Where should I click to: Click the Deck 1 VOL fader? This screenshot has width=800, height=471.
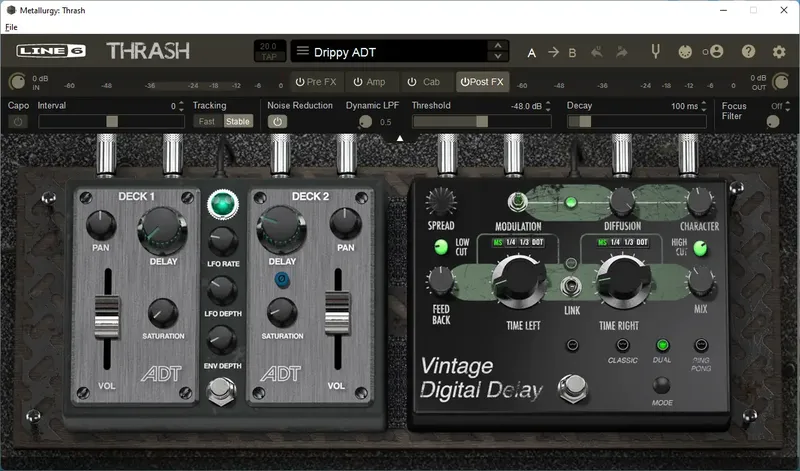(x=107, y=318)
